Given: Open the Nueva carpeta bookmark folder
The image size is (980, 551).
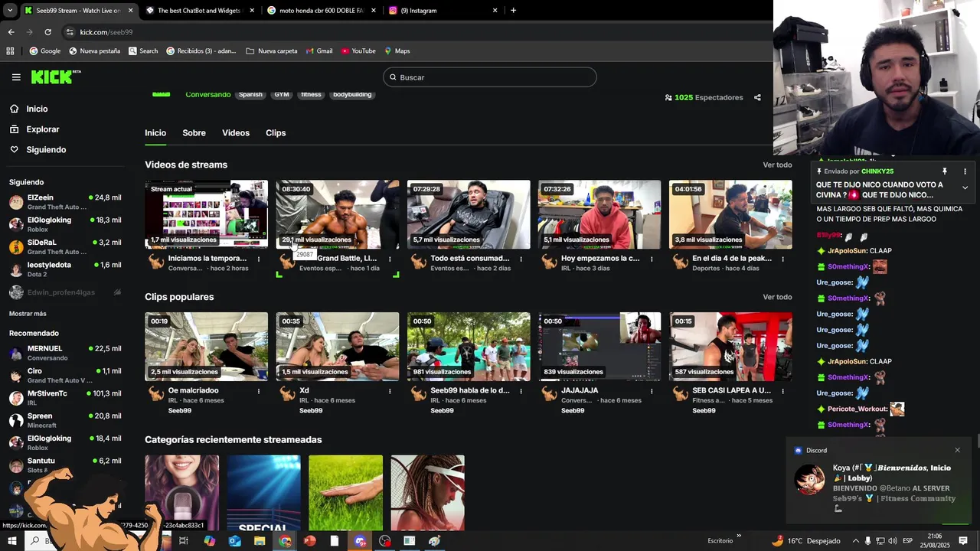Looking at the screenshot, I should click(272, 51).
